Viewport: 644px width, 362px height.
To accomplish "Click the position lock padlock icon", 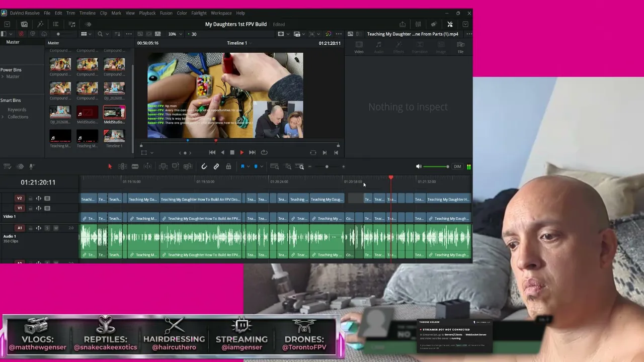I will tap(228, 166).
